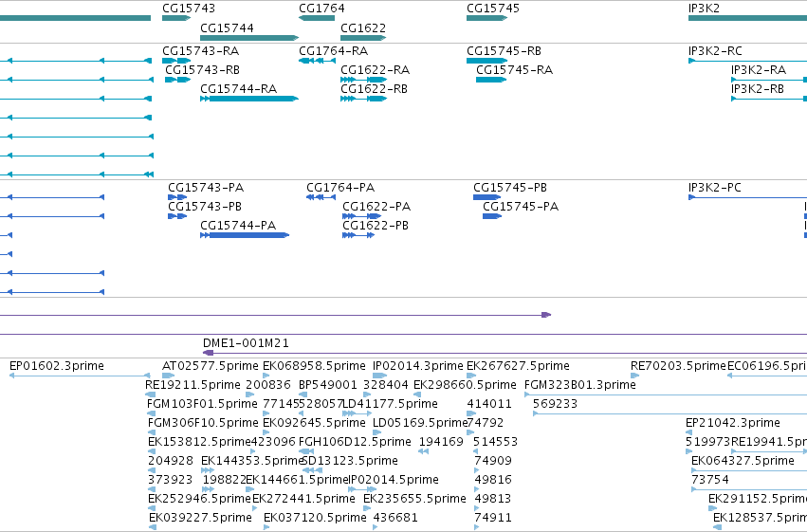Select the EK064327.5prime EST label
The width and height of the screenshot is (807, 532).
tap(743, 461)
